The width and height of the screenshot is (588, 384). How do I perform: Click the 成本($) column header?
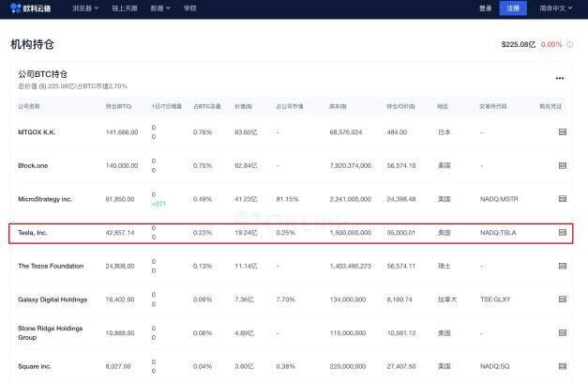pyautogui.click(x=338, y=106)
